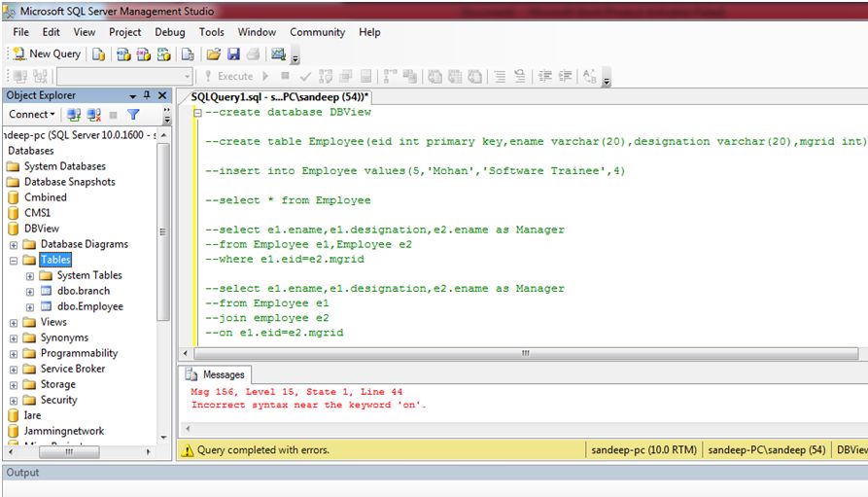Open the available databases combo box
Screen dimensions: 868x497
[x=124, y=76]
